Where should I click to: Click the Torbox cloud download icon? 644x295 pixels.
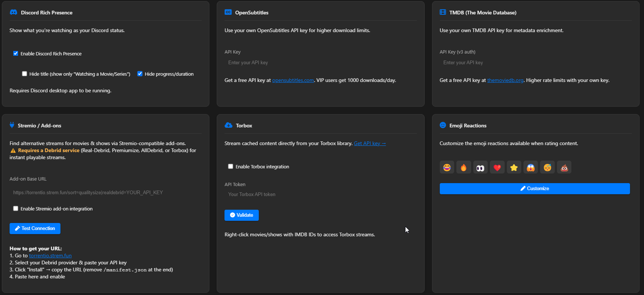[x=229, y=125]
